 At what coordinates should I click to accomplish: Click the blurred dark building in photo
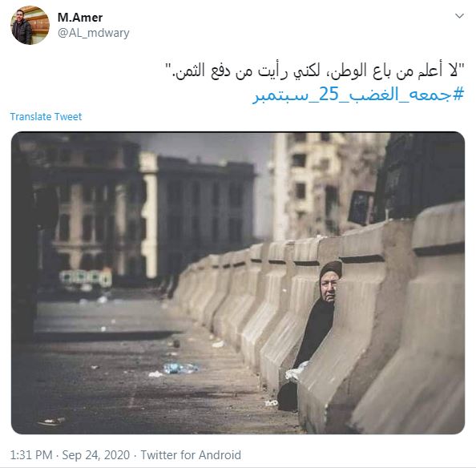coord(196,217)
